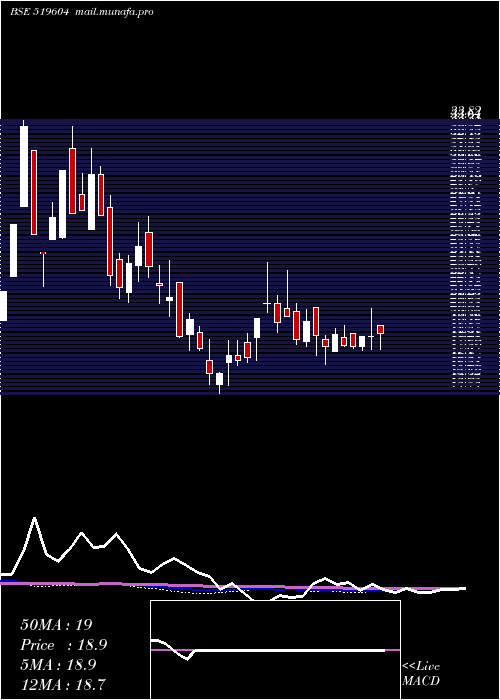
Task: Click the '12MA : 18.7' readout
Action: [x=63, y=685]
